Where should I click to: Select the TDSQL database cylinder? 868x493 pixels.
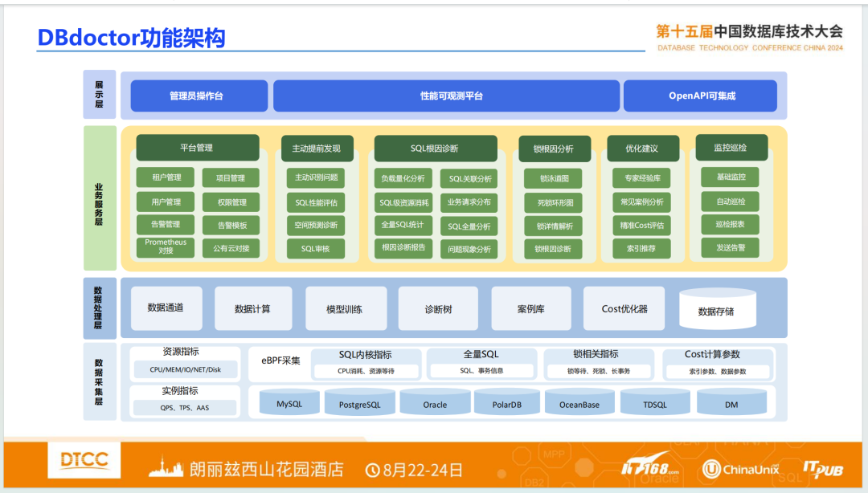tap(656, 402)
